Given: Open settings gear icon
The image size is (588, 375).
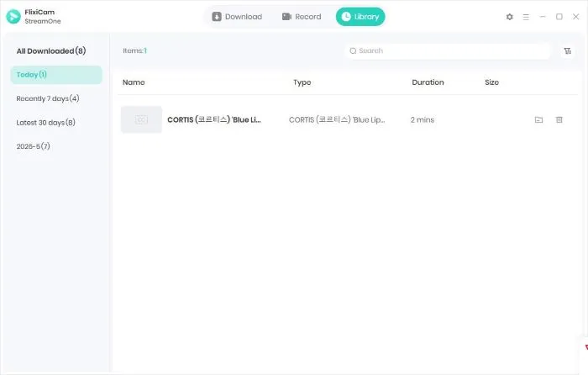Looking at the screenshot, I should coord(509,17).
